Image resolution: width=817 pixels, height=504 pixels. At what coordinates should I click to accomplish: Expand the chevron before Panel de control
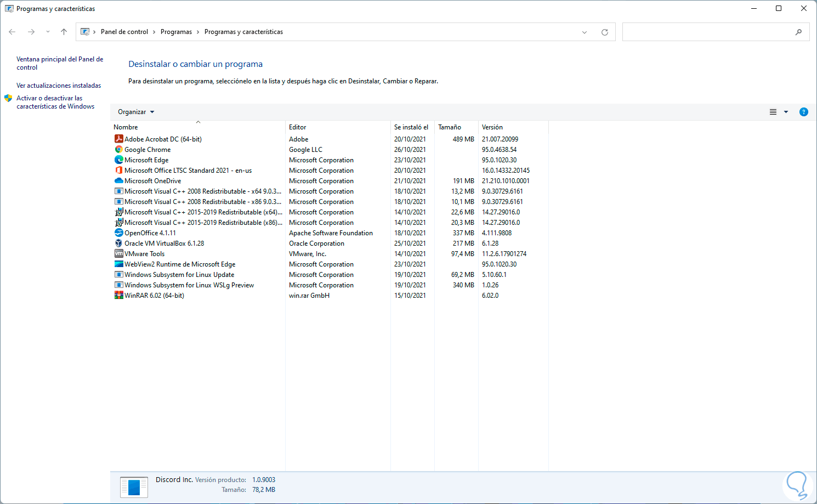(94, 32)
